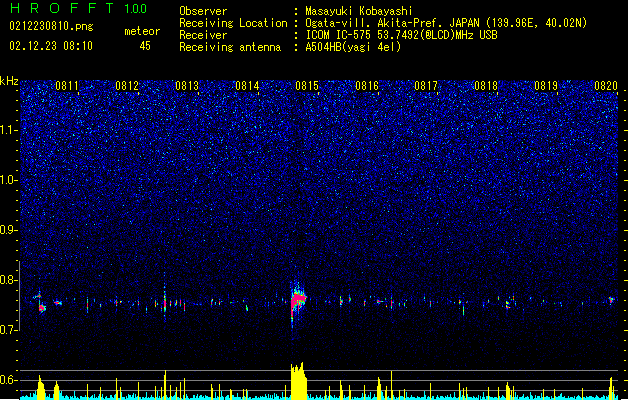Screen dimensions: 629x400
Task: Select the file name 0212230810.png
Action: [51, 26]
